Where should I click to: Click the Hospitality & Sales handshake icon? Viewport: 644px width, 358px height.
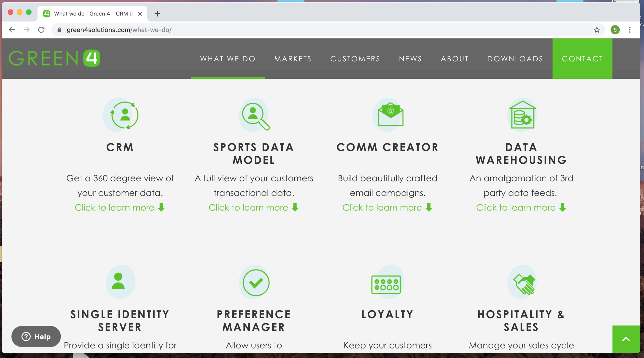tap(524, 284)
